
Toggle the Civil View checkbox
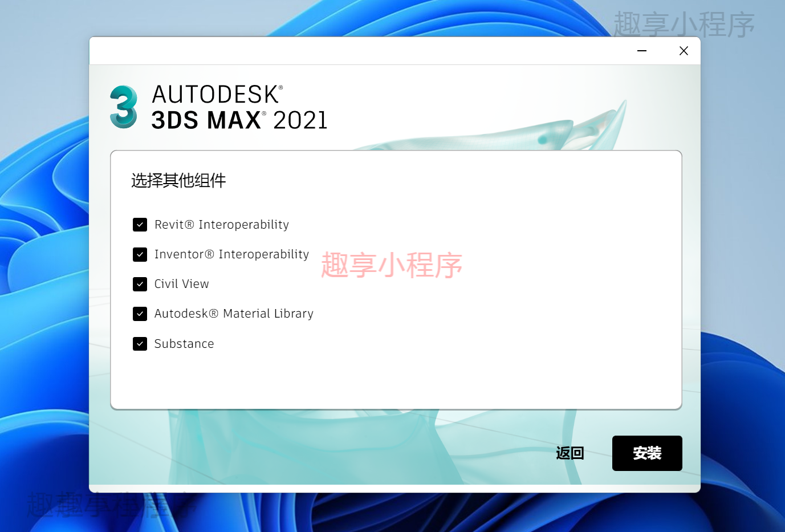[140, 284]
